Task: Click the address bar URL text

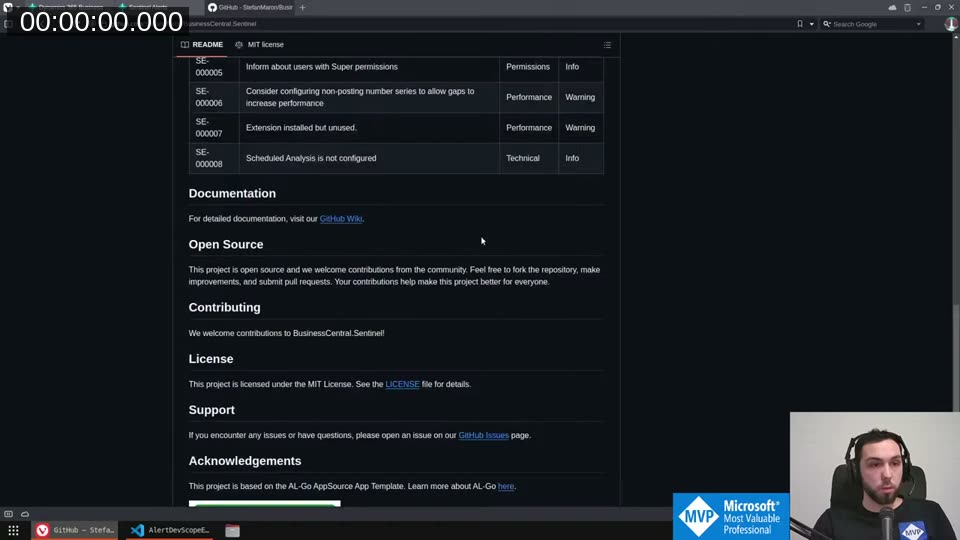Action: click(x=222, y=24)
